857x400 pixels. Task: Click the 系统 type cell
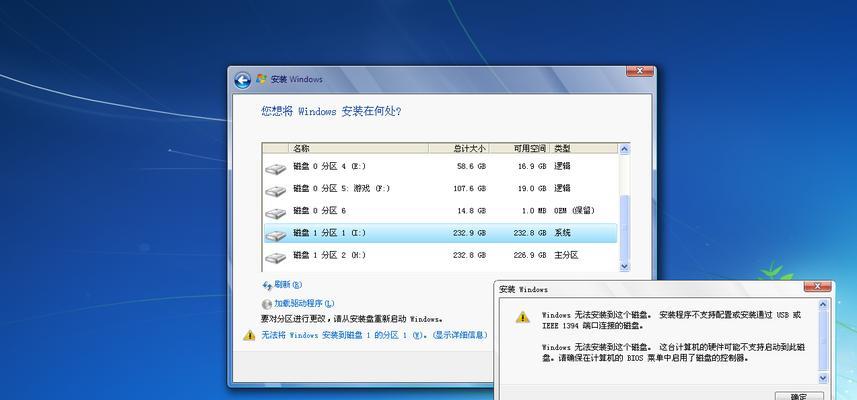562,233
